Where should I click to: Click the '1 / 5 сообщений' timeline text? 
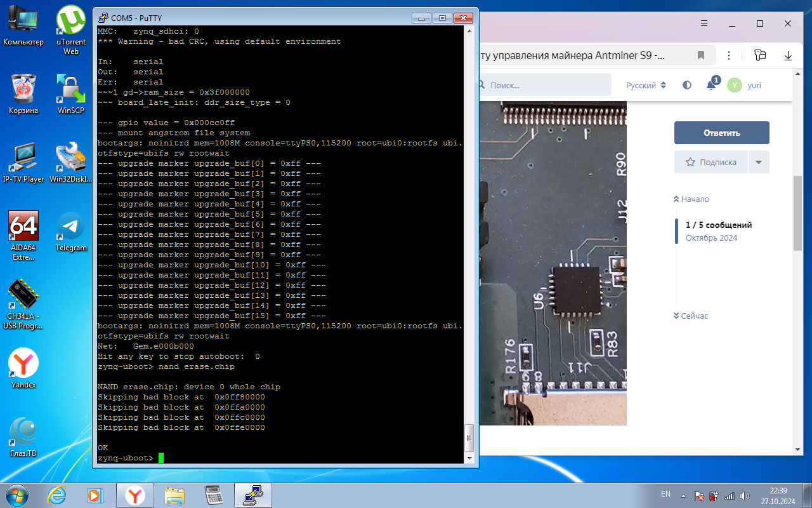pyautogui.click(x=719, y=225)
